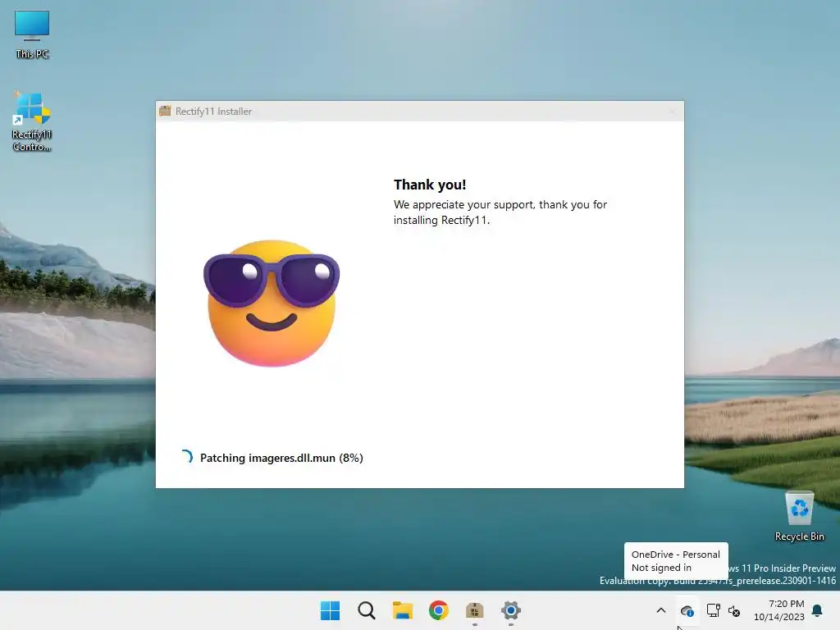This screenshot has height=630, width=840.
Task: Open the Windows Start menu
Action: coord(330,610)
